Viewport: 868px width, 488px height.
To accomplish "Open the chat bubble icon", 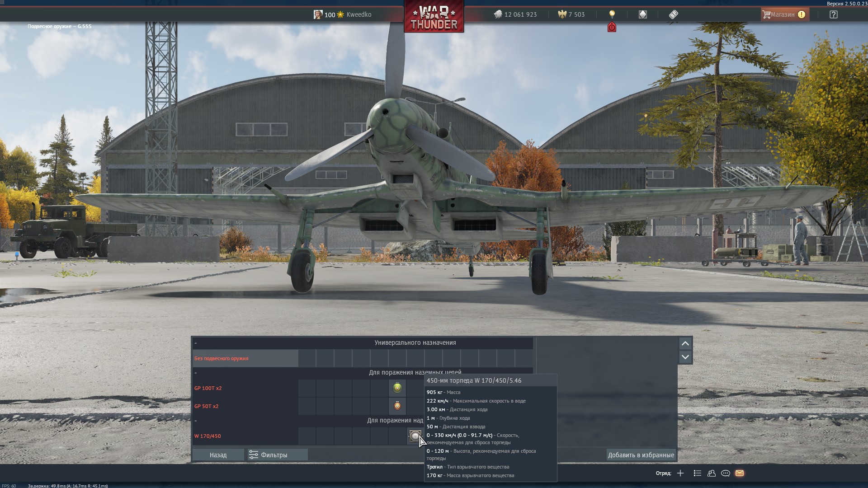I will coord(725,473).
